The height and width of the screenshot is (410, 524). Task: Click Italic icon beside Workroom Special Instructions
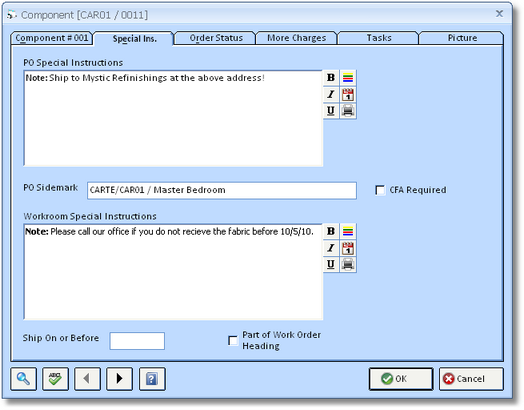pos(331,248)
